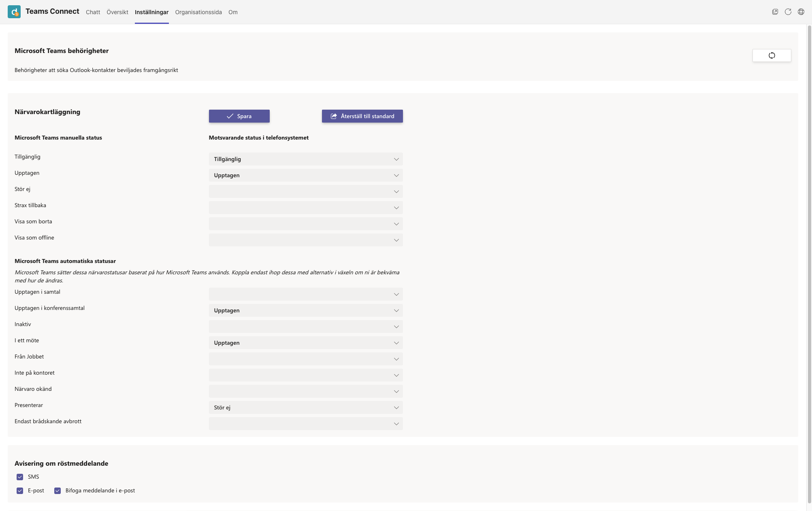Open the Visa som borta dropdown
This screenshot has width=812, height=511.
click(x=306, y=224)
